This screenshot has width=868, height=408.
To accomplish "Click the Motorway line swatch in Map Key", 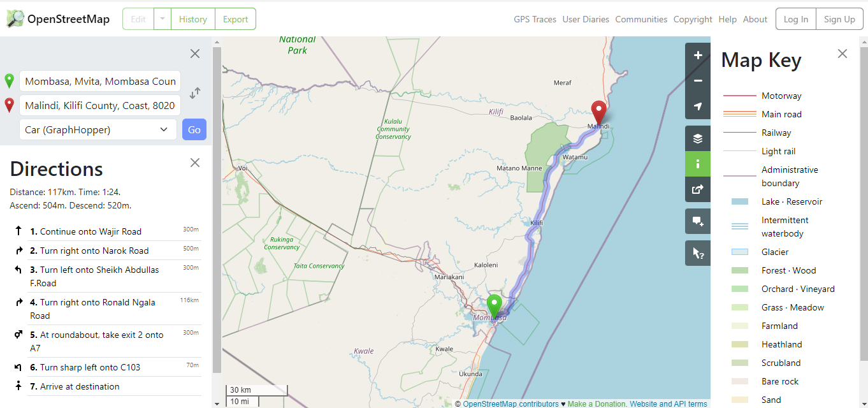I will pos(739,96).
